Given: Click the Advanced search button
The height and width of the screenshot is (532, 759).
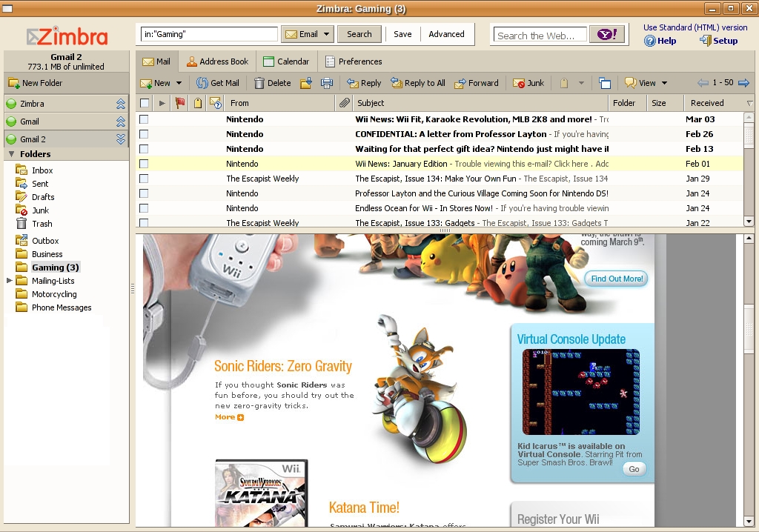Looking at the screenshot, I should [x=446, y=34].
